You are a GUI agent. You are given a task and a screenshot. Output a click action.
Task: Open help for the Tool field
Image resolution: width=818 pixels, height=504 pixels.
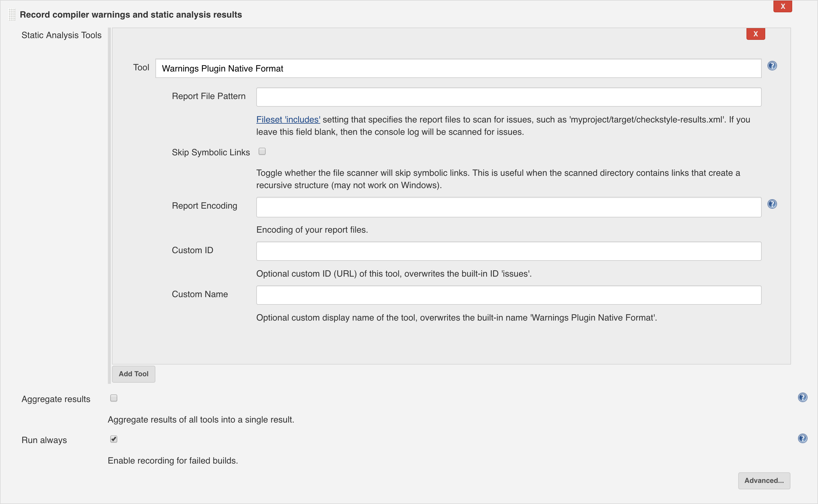pyautogui.click(x=772, y=66)
